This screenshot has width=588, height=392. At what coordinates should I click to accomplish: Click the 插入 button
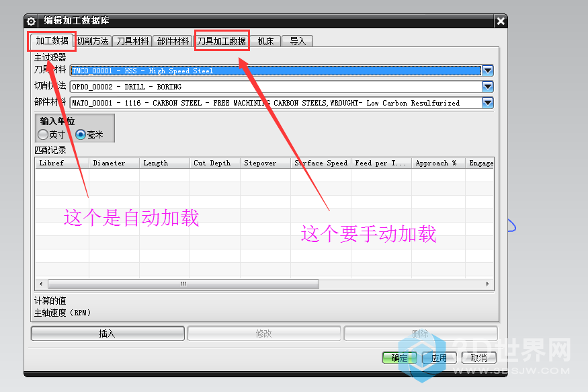click(x=108, y=334)
